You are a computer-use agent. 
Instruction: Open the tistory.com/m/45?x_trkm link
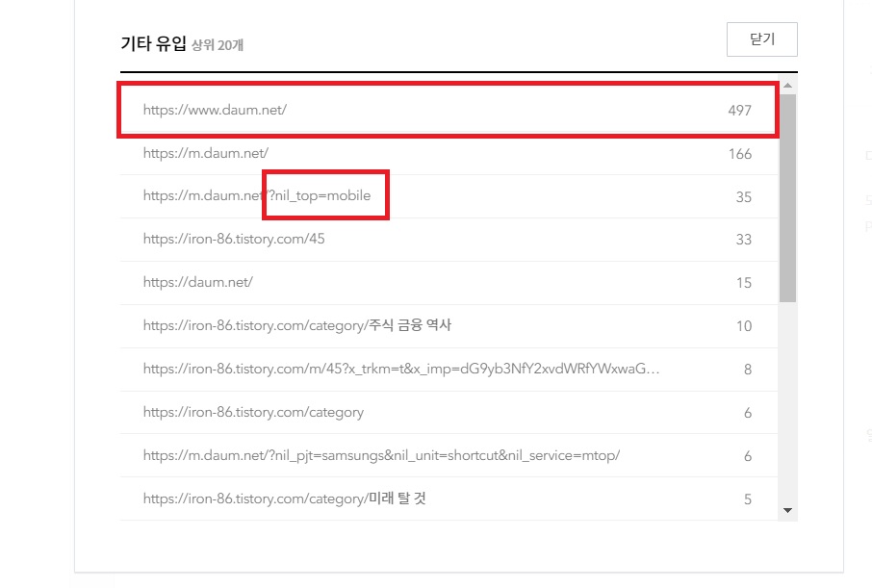[401, 369]
